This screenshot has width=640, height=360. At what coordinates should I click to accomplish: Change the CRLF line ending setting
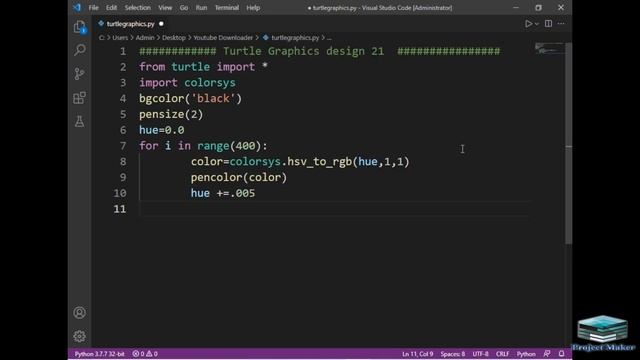point(502,354)
